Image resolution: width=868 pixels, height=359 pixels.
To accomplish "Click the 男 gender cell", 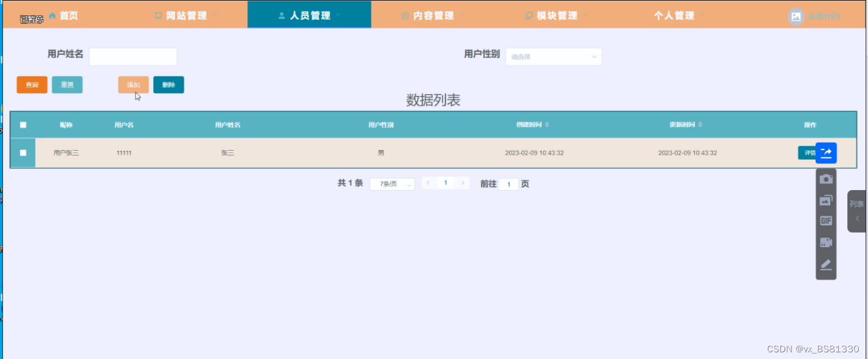I will (x=381, y=152).
